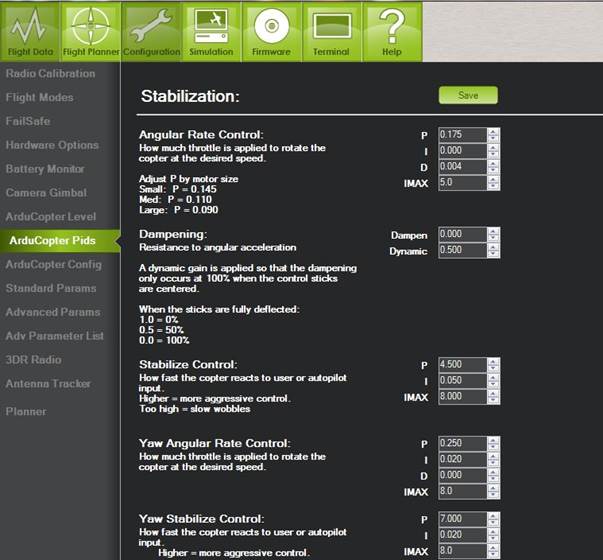This screenshot has width=603, height=560.
Task: Open the Flight Data screen
Action: click(x=30, y=31)
